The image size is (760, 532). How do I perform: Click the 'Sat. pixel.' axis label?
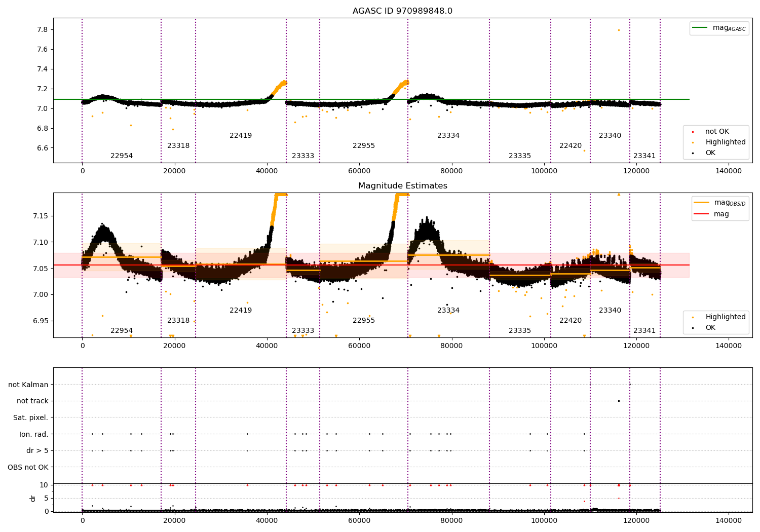pos(31,418)
